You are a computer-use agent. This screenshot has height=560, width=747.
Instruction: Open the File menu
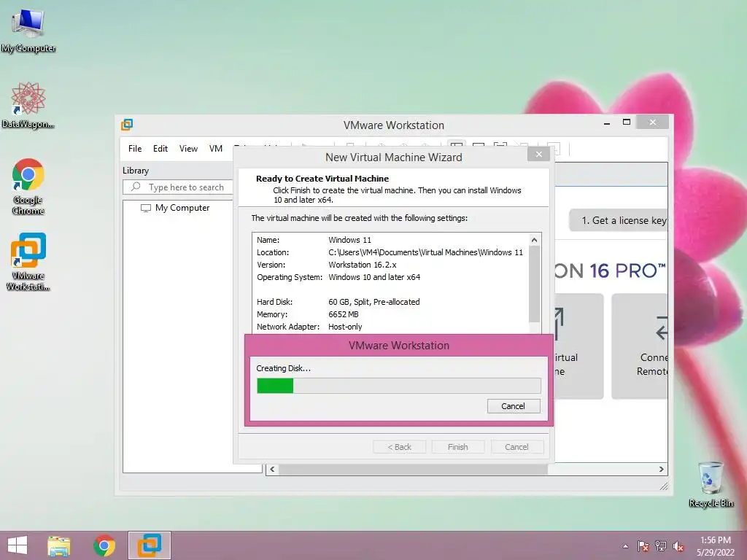click(x=135, y=149)
